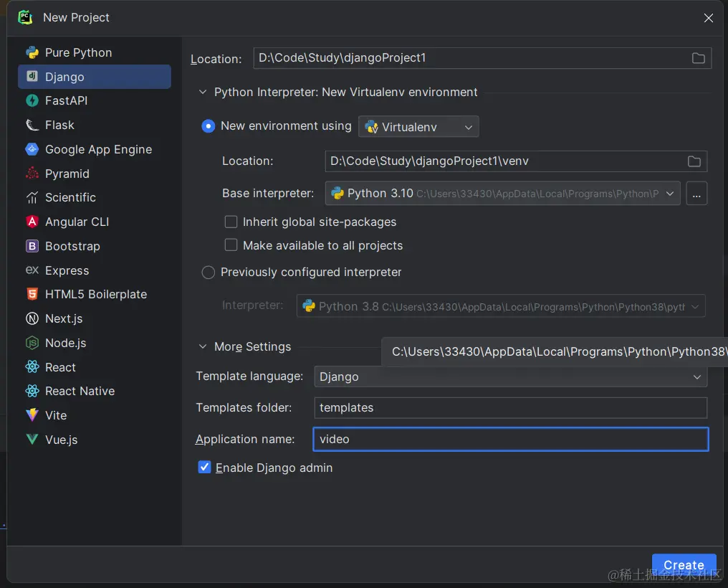The image size is (728, 588).
Task: Browse folder for venv Location
Action: tap(694, 161)
